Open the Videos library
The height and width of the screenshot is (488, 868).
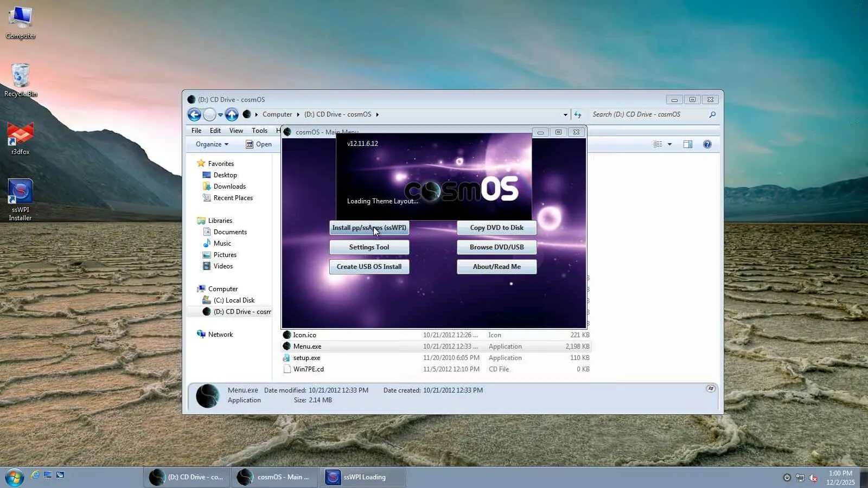click(x=218, y=266)
